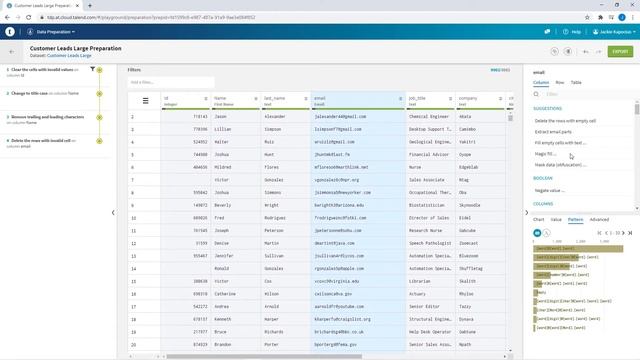This screenshot has width=640, height=360.
Task: Open the id column menu
Action: pyautogui.click(x=206, y=99)
